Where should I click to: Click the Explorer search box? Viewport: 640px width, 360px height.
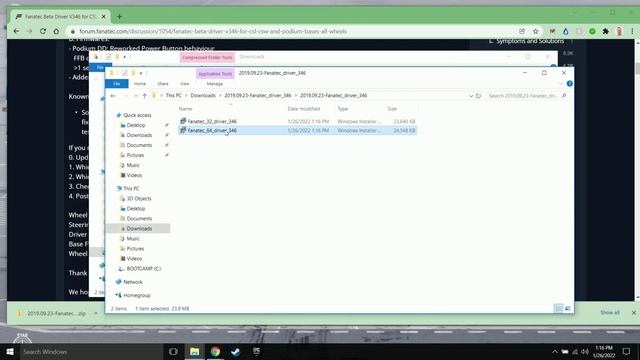(x=527, y=96)
